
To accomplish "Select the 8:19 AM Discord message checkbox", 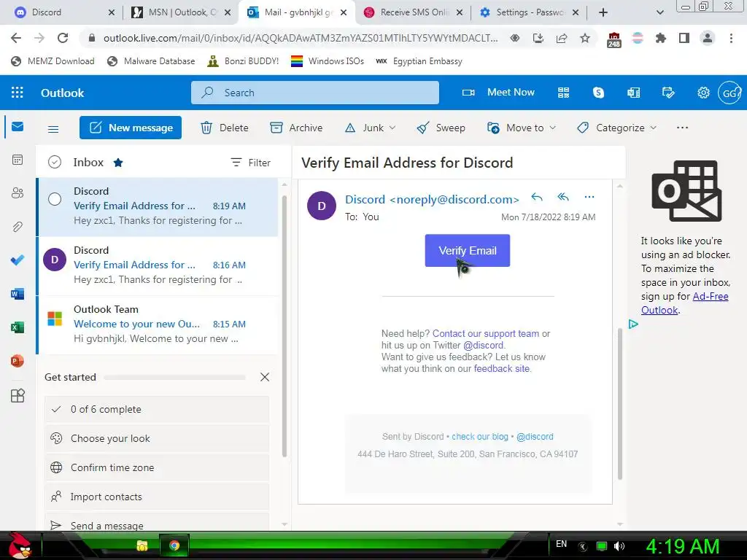I will (55, 199).
